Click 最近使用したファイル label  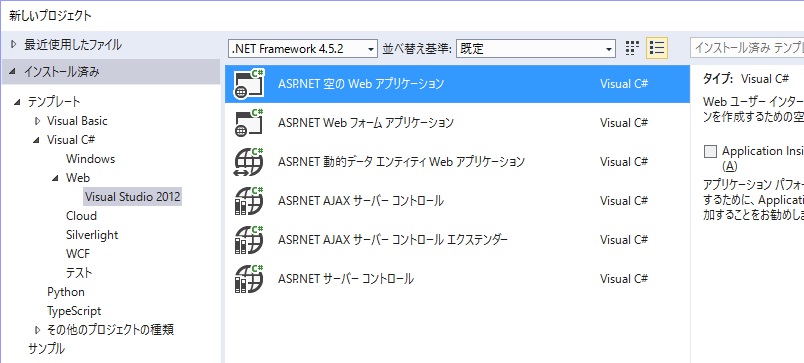[73, 45]
